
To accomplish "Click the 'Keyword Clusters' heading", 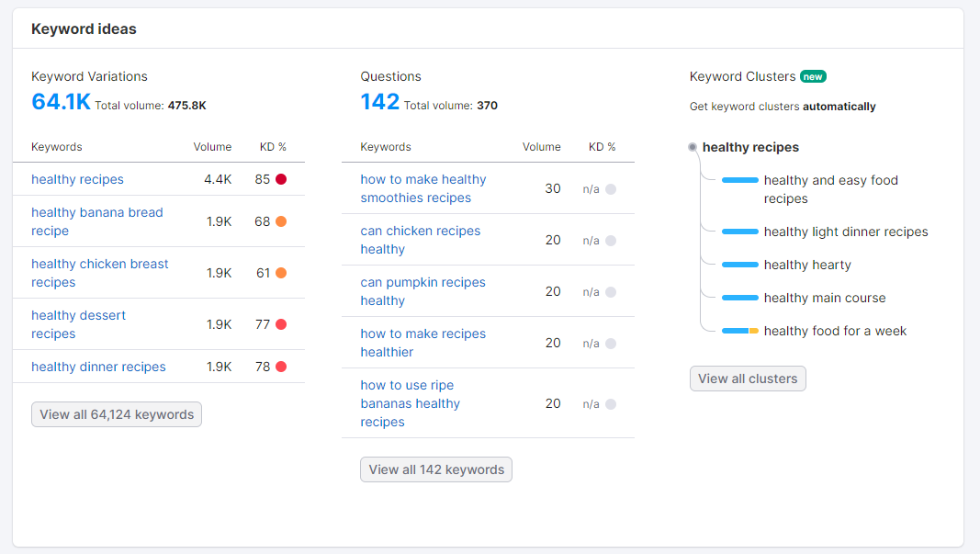I will pyautogui.click(x=742, y=76).
